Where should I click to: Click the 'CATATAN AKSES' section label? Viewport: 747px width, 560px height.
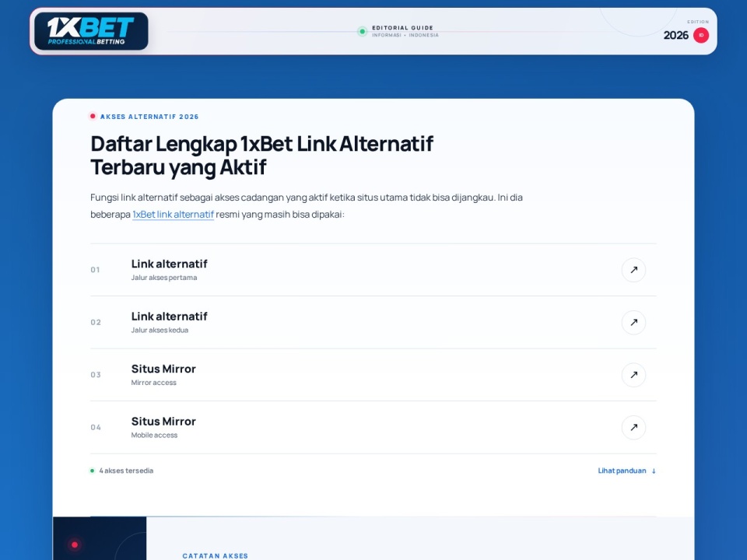216,555
